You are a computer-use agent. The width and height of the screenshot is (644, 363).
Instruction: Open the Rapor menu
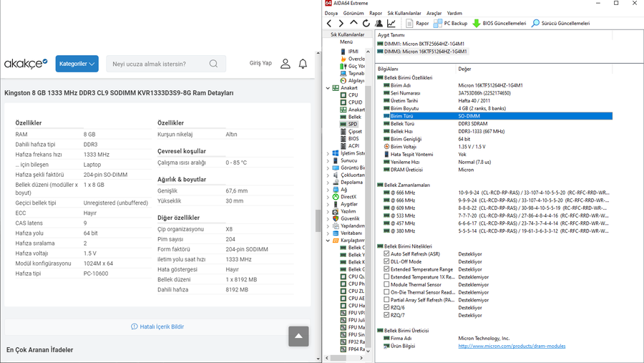pyautogui.click(x=376, y=13)
